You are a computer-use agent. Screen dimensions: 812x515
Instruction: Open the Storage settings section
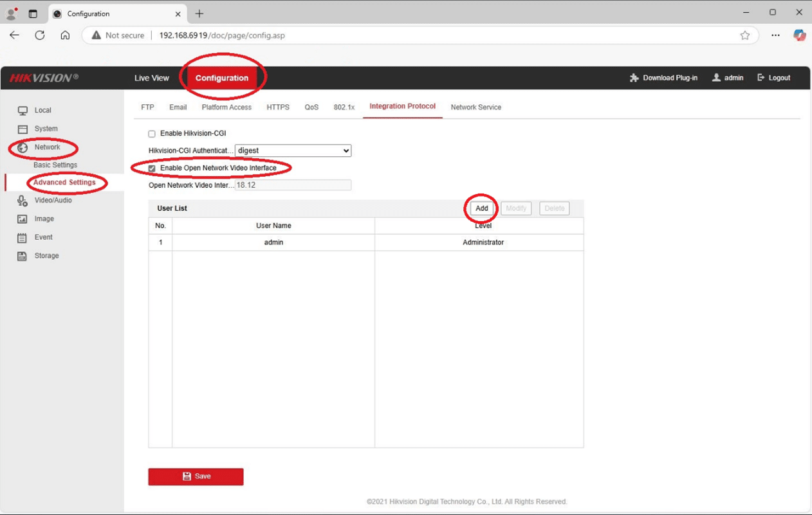click(47, 256)
